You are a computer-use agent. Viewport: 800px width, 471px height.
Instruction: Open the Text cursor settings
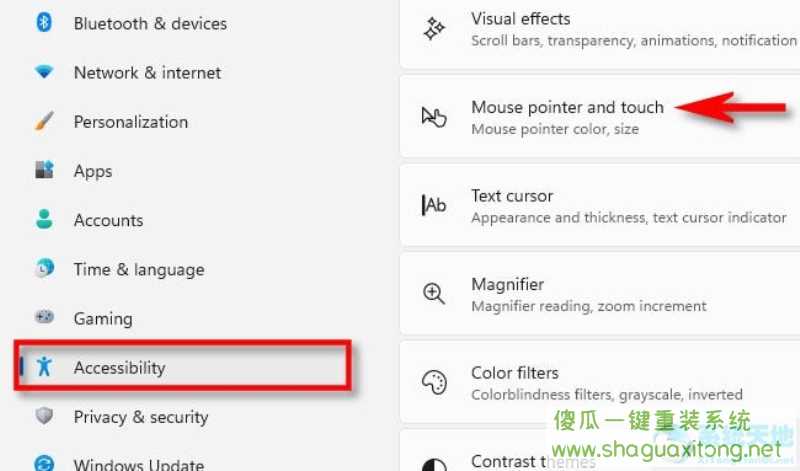click(x=599, y=205)
